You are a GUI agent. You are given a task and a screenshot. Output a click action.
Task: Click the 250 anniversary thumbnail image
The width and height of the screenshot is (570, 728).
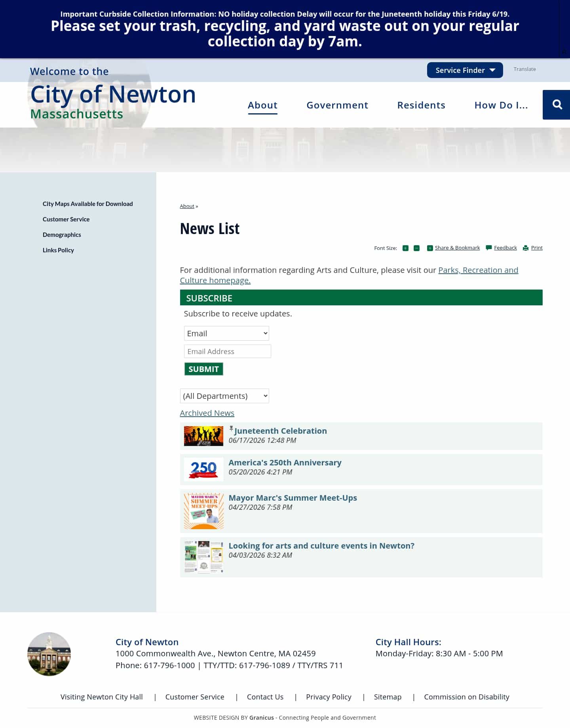pyautogui.click(x=203, y=470)
